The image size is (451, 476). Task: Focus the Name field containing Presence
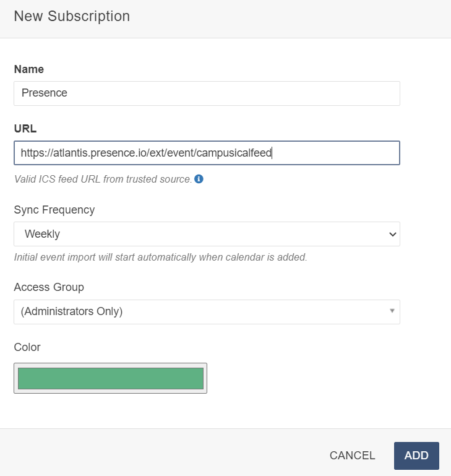coord(207,93)
